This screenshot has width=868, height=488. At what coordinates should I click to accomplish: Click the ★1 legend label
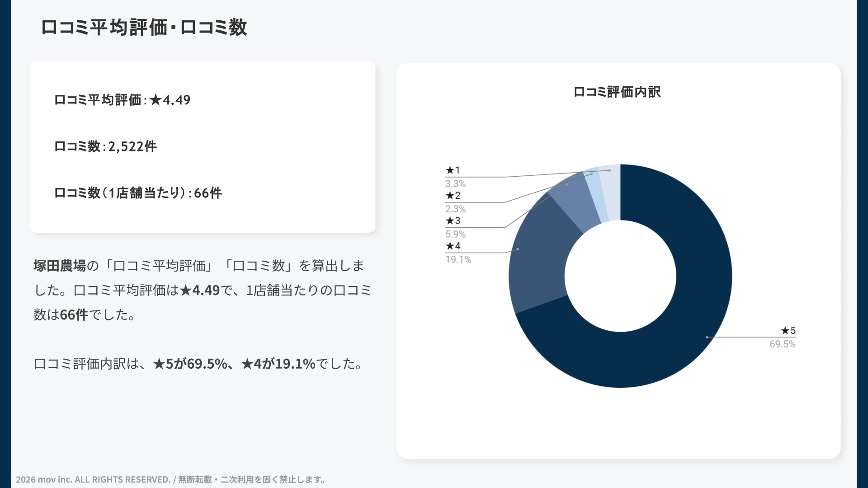coord(453,170)
